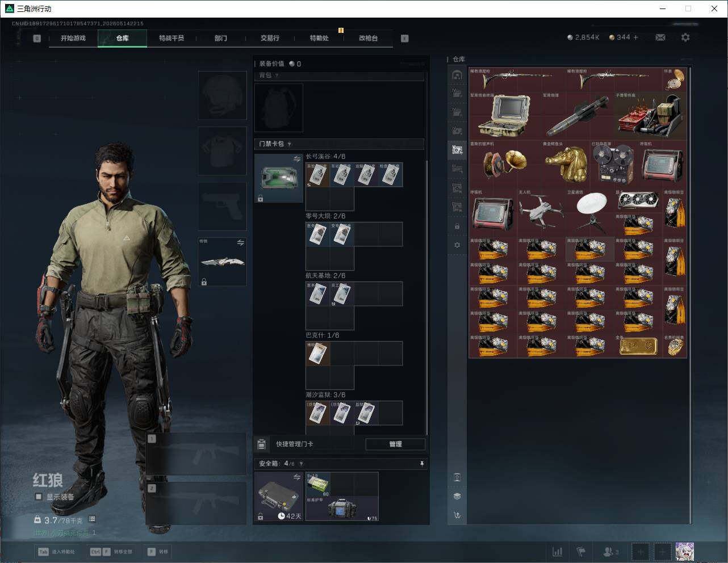This screenshot has width=728, height=563.
Task: Select the first warehouse container icon in sidebar
Action: tap(457, 75)
